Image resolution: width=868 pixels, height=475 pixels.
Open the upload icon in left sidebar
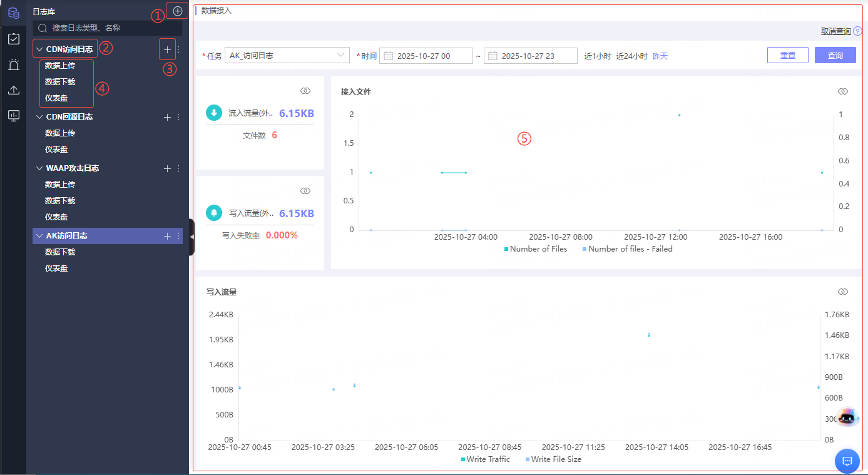pyautogui.click(x=13, y=90)
